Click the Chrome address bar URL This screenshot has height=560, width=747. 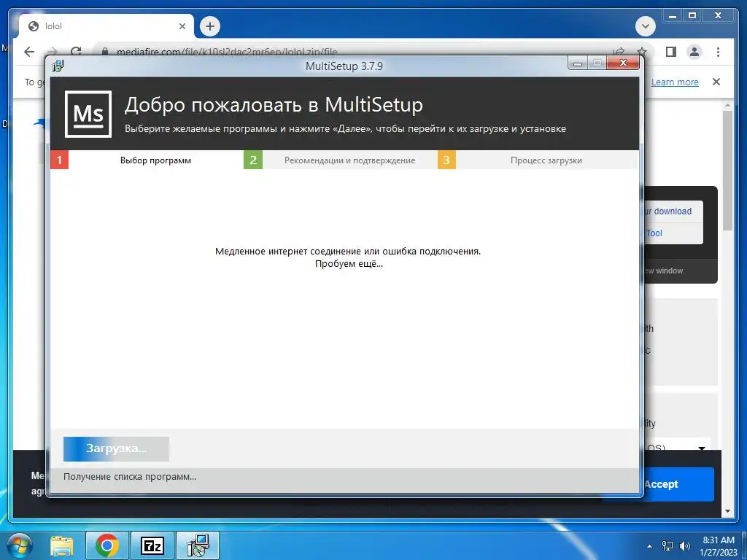point(227,52)
